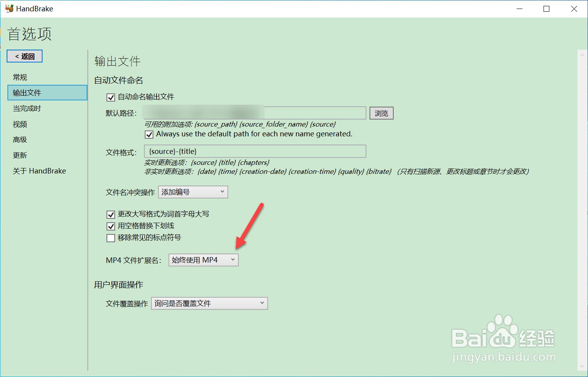
Task: Toggle 自动命名输出文件 checkbox
Action: (111, 97)
